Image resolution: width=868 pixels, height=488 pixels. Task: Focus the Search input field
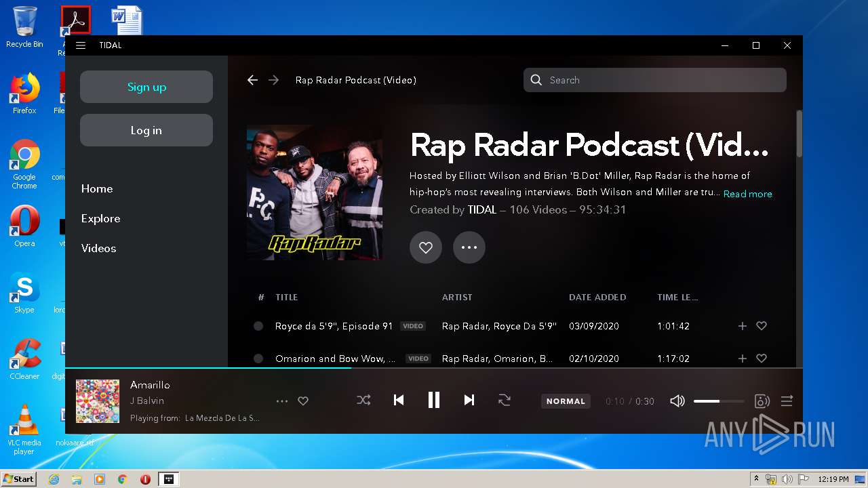point(655,80)
